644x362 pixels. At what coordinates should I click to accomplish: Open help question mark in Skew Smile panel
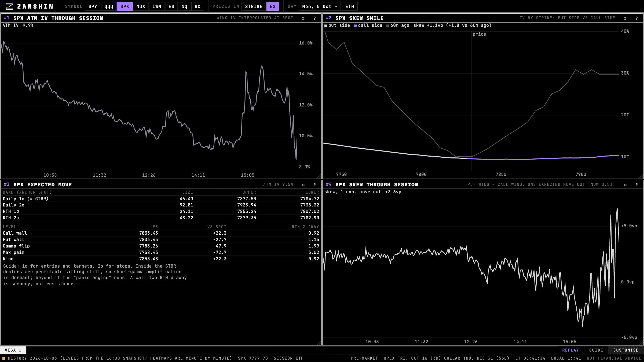click(x=636, y=18)
